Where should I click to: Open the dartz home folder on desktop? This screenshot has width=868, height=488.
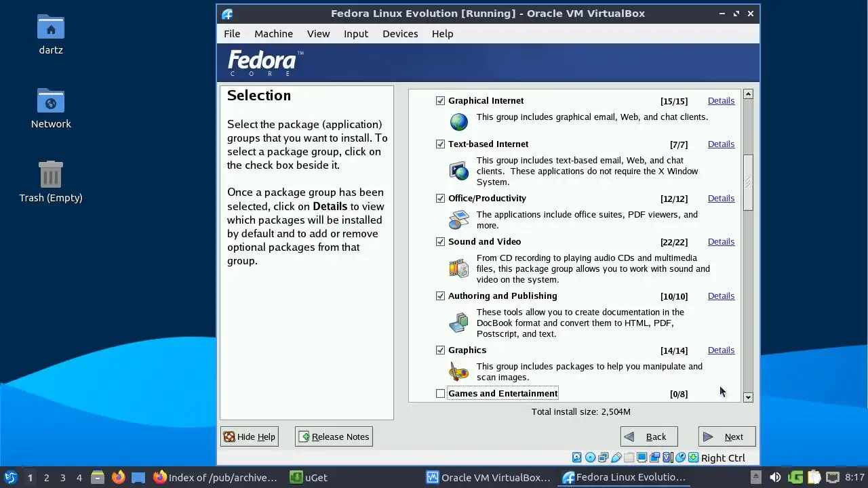51,34
